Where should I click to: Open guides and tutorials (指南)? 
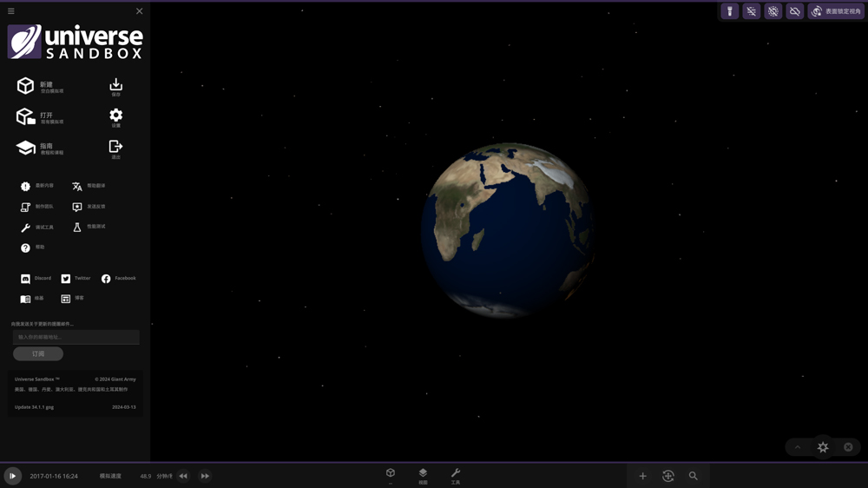pos(40,148)
